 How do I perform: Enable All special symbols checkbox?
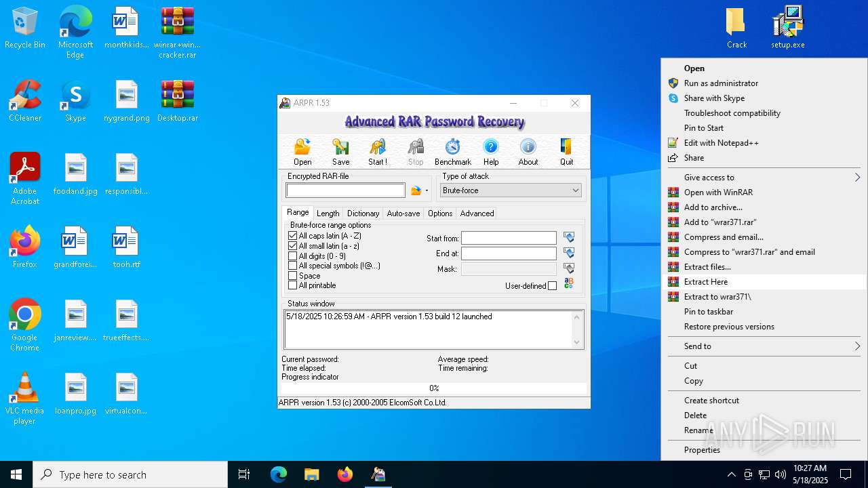(293, 266)
